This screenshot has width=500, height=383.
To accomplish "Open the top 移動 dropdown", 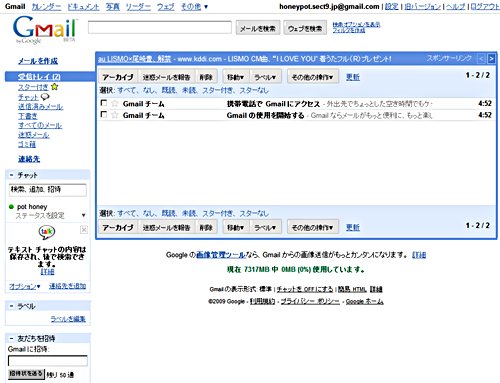I will (236, 77).
